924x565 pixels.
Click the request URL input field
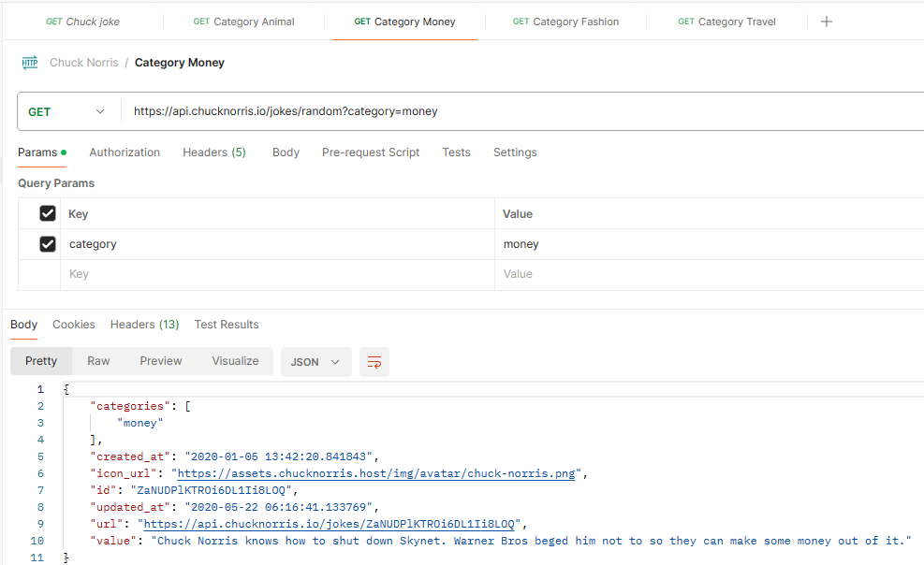click(524, 111)
